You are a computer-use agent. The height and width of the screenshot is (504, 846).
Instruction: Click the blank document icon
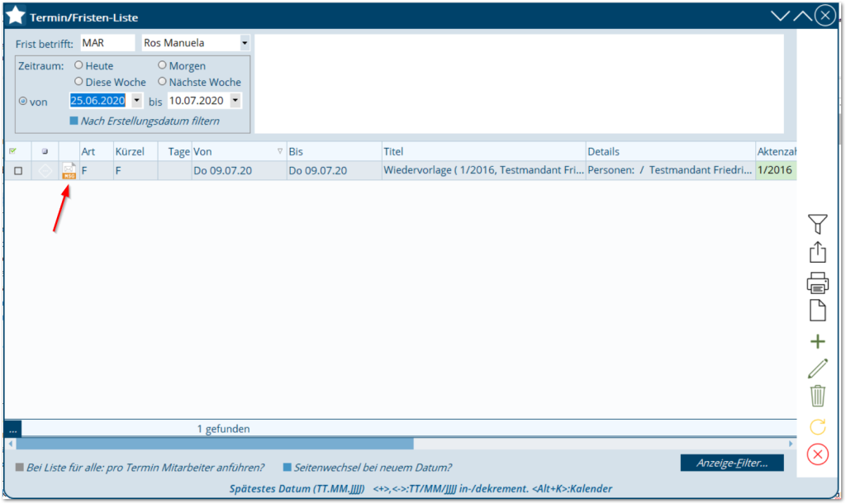pos(817,311)
